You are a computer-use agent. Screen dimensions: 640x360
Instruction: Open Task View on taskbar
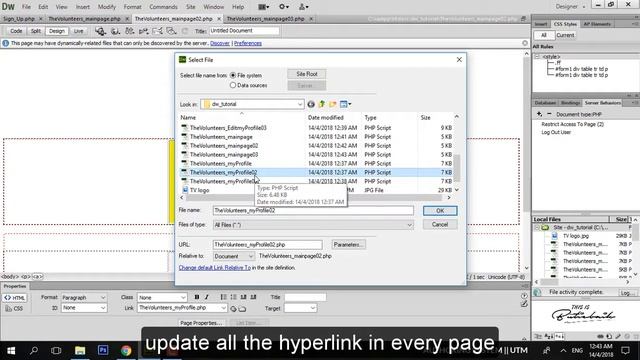[x=56, y=350]
